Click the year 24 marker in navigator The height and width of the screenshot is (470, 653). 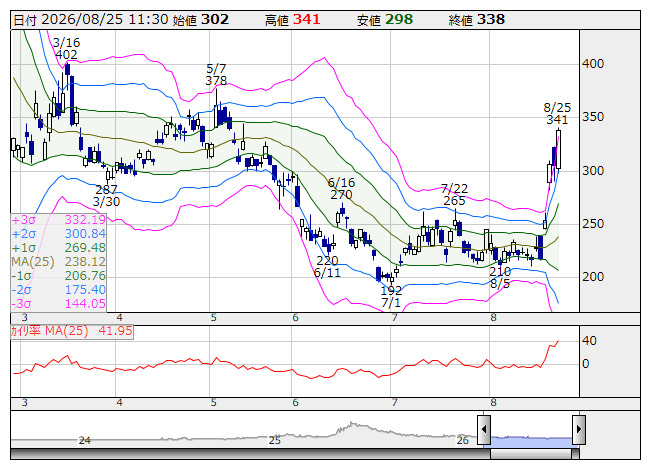(x=85, y=440)
